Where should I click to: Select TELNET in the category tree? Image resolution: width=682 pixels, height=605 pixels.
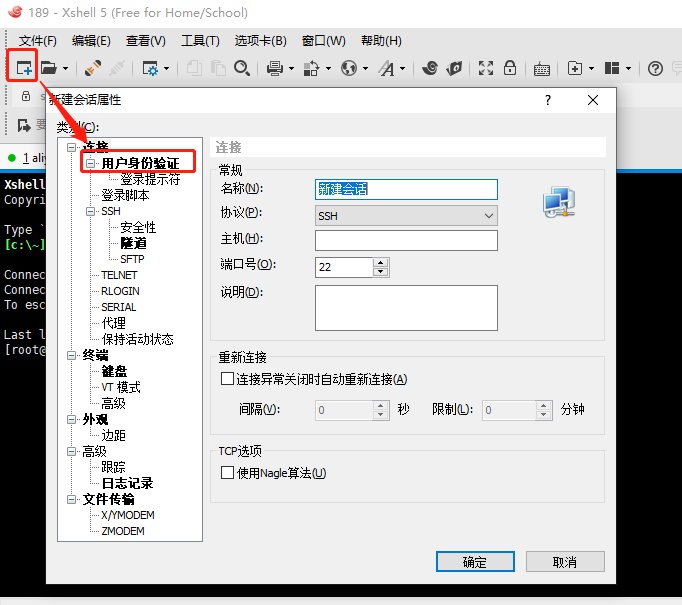[119, 275]
